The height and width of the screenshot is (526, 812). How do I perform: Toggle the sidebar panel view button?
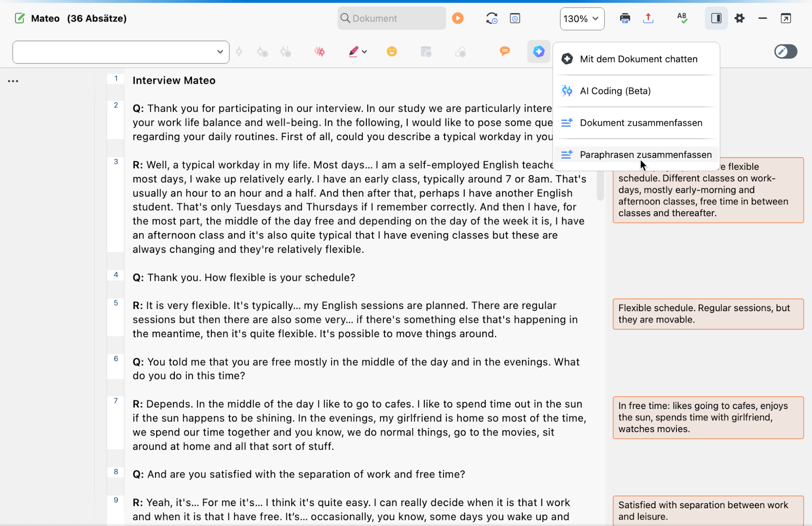coord(716,18)
